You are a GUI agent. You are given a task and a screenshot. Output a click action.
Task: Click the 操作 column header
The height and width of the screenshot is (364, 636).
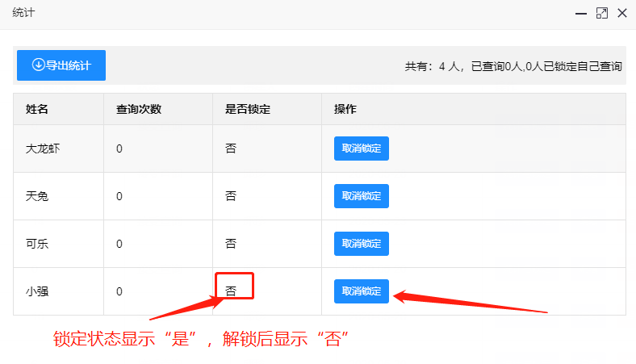point(345,109)
